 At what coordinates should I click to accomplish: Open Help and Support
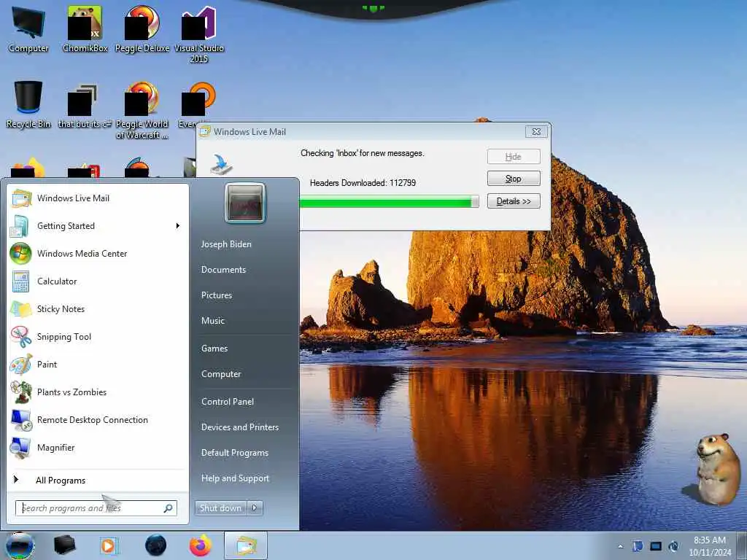236,478
